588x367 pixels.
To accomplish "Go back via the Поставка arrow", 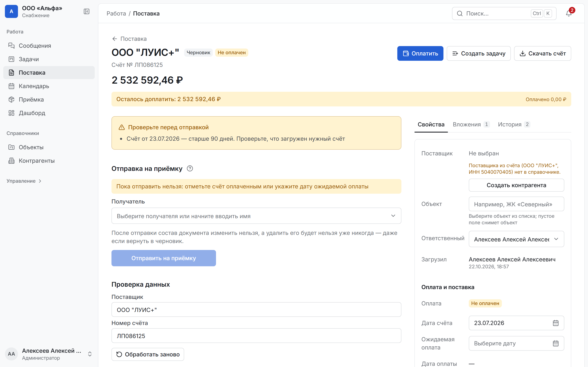I will (129, 39).
